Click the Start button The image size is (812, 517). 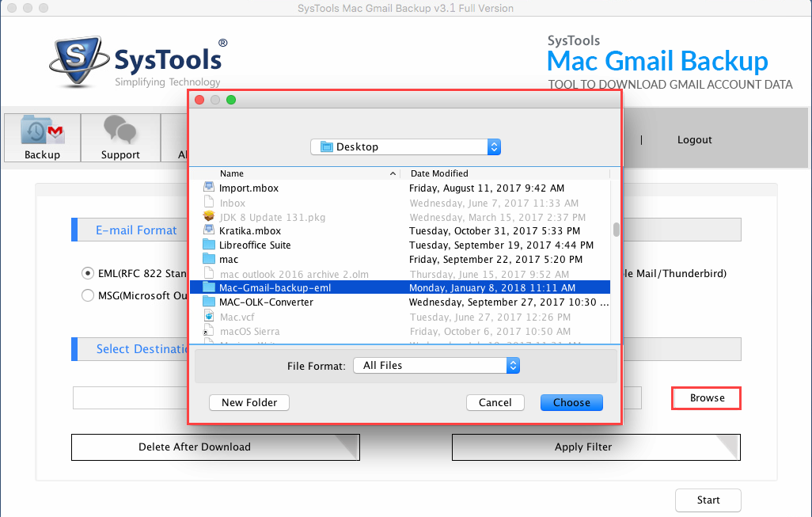point(708,500)
